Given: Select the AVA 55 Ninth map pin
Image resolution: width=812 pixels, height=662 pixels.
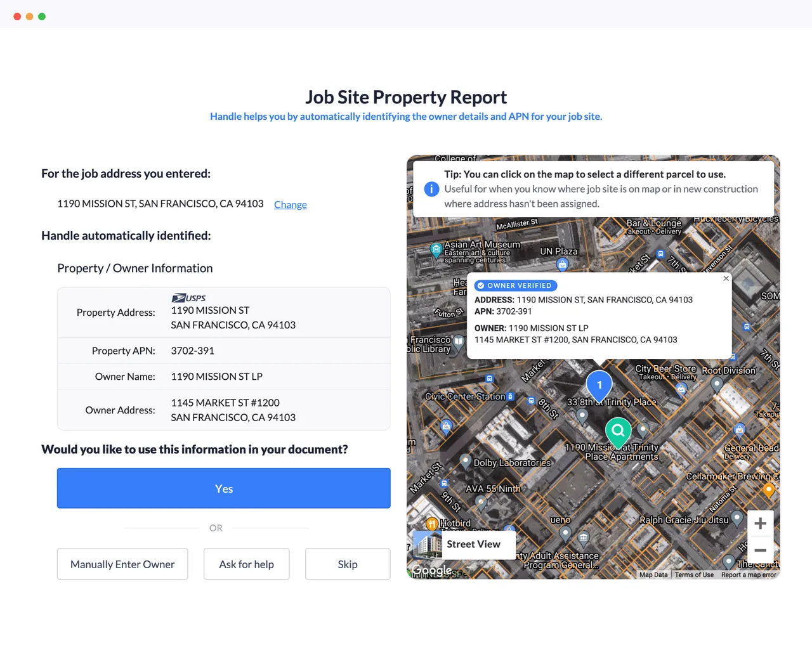Looking at the screenshot, I should click(481, 503).
